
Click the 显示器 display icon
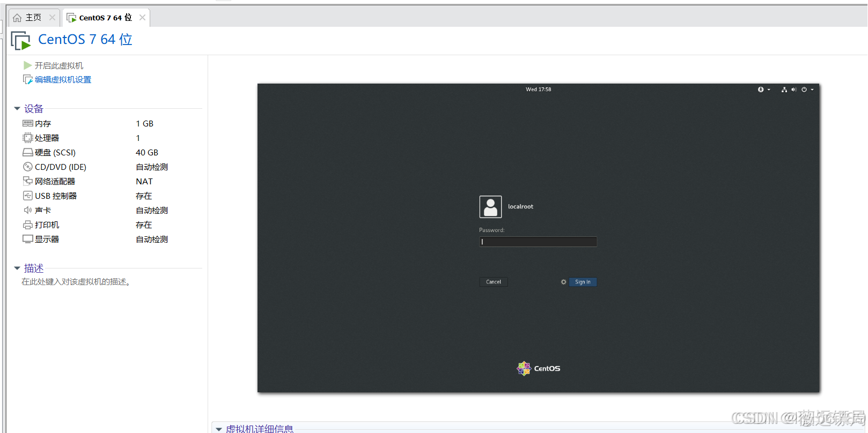click(28, 239)
